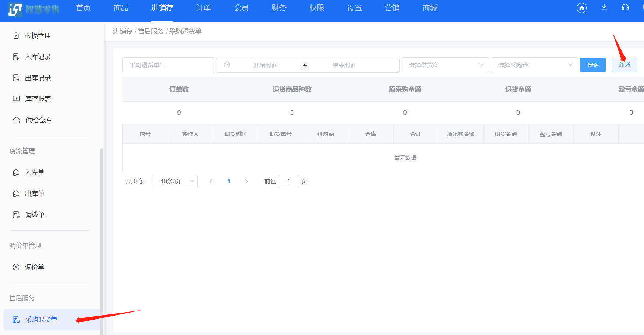Open 调价单 in the sidebar

pyautogui.click(x=34, y=267)
